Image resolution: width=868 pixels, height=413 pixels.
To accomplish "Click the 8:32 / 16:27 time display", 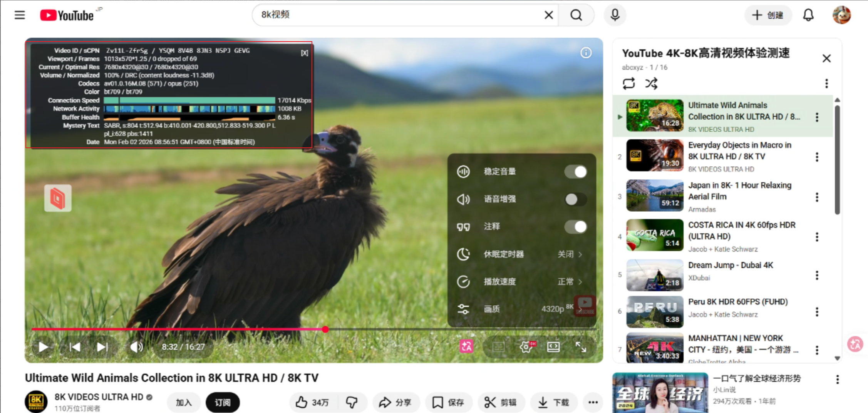I will pyautogui.click(x=183, y=347).
